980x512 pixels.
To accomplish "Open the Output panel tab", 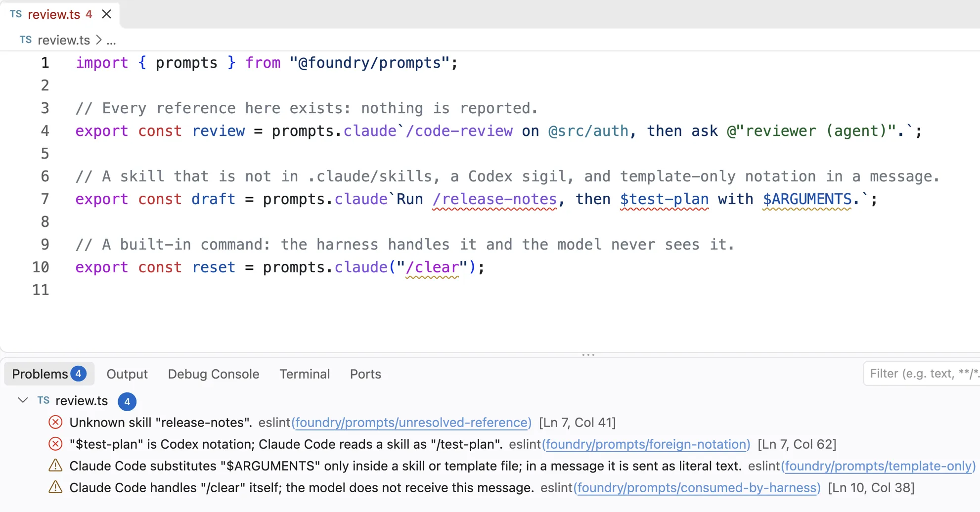I will 127,374.
